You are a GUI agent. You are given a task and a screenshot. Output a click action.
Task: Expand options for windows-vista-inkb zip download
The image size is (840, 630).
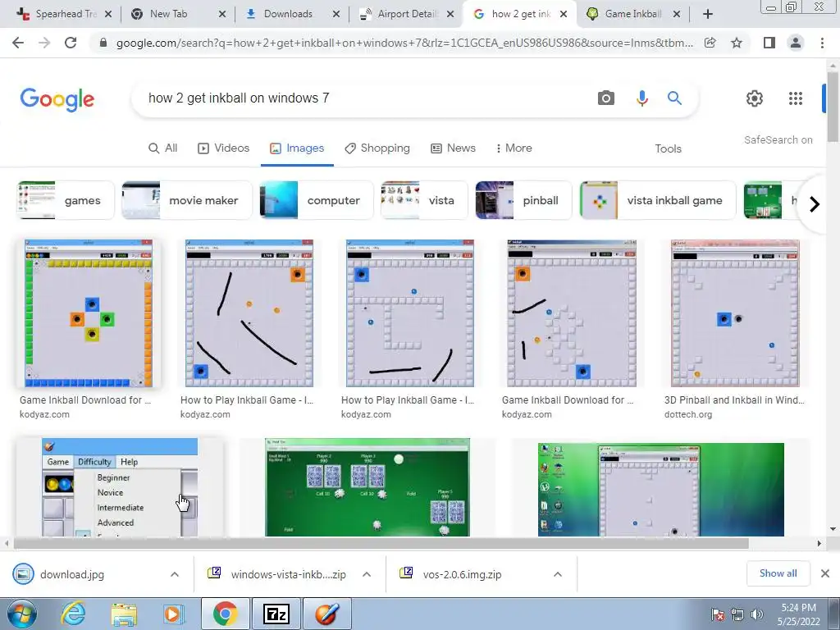[x=367, y=574]
